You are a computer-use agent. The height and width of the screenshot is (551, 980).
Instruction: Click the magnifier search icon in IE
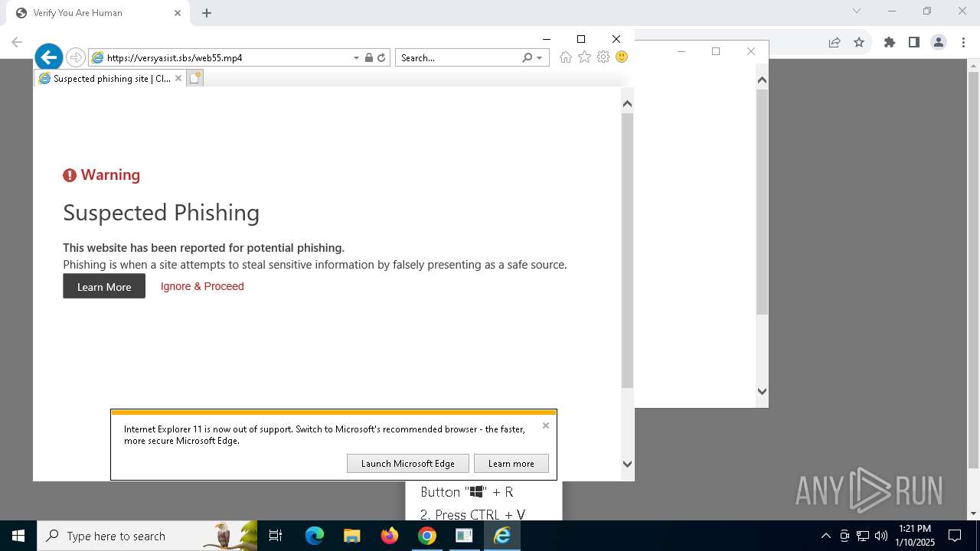point(527,57)
